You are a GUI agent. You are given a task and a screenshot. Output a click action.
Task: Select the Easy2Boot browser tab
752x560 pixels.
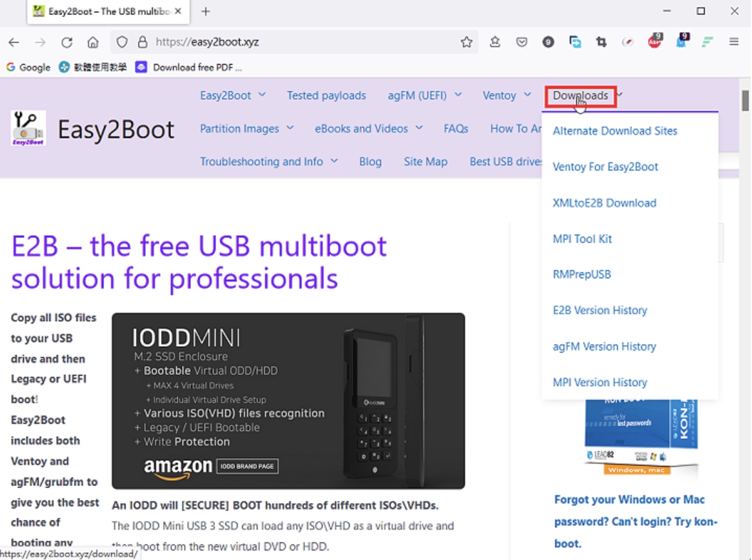click(x=108, y=12)
